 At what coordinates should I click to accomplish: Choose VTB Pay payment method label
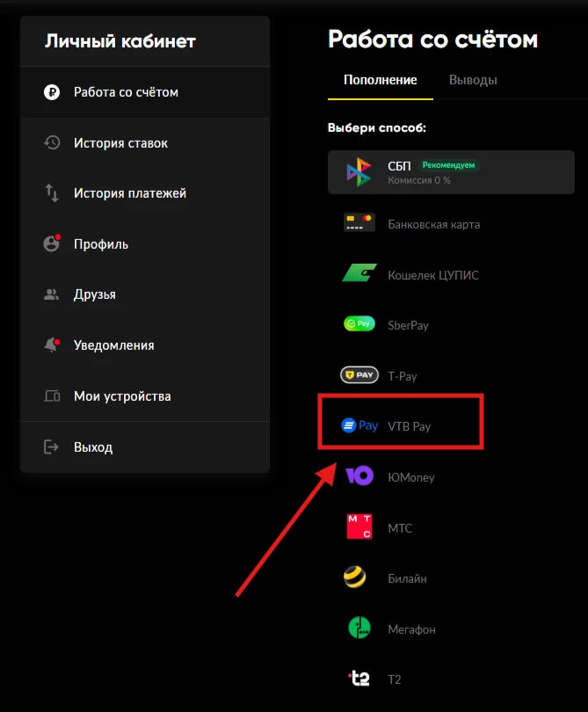click(x=409, y=427)
